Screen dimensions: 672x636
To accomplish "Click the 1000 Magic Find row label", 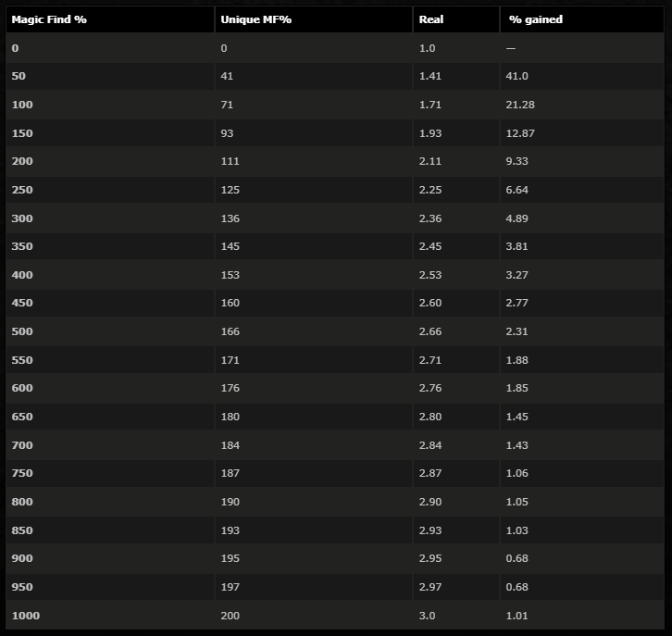I will click(25, 616).
